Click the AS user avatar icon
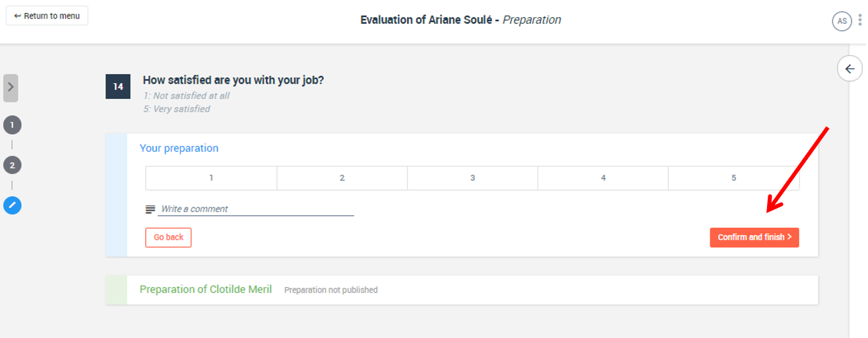This screenshot has width=868, height=338. tap(842, 21)
